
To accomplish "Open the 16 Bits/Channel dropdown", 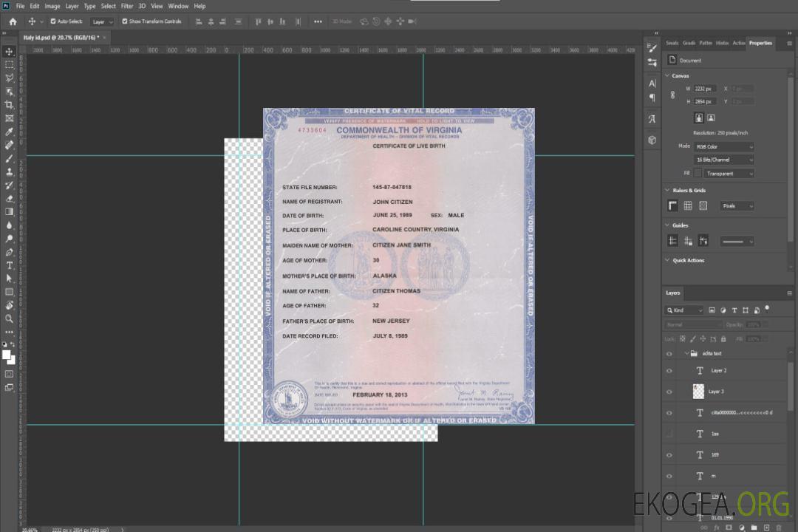I will tap(723, 160).
